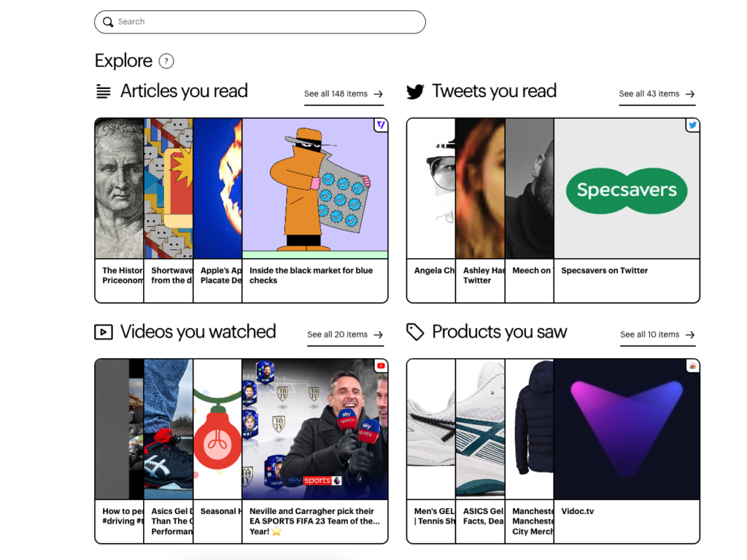Open the Specsavers logo tweet card

tap(627, 189)
